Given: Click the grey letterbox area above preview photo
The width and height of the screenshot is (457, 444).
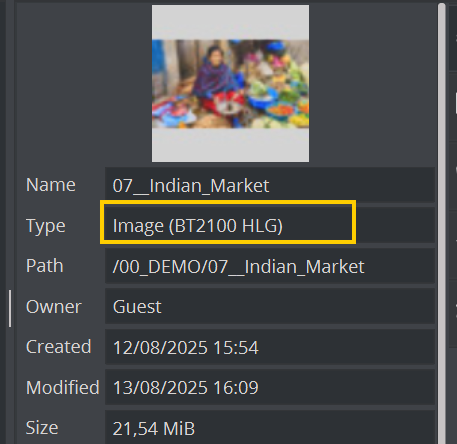Looking at the screenshot, I should pos(230,22).
